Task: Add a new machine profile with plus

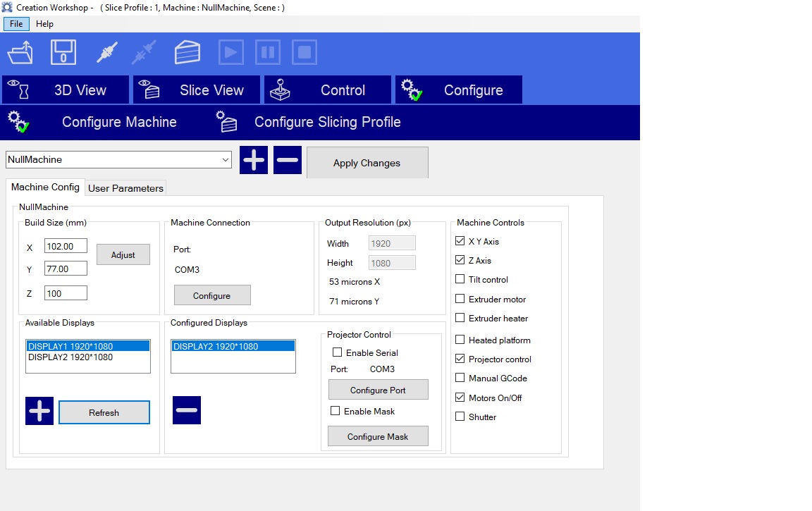Action: [x=254, y=160]
